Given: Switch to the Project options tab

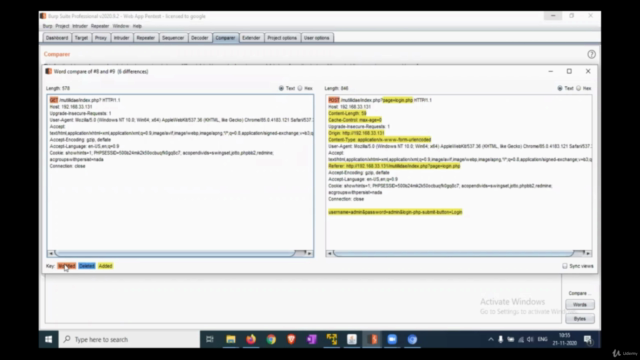Looking at the screenshot, I should click(282, 38).
